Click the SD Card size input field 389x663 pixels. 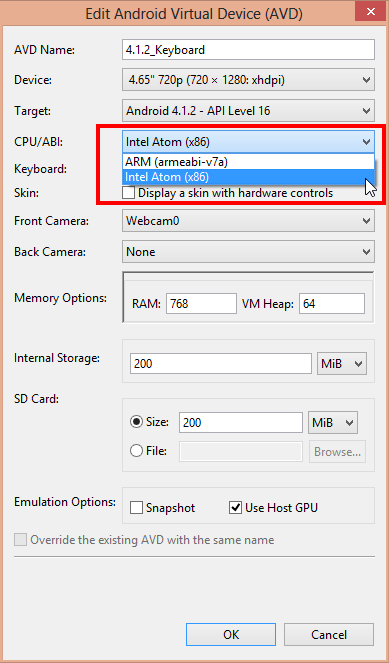241,422
